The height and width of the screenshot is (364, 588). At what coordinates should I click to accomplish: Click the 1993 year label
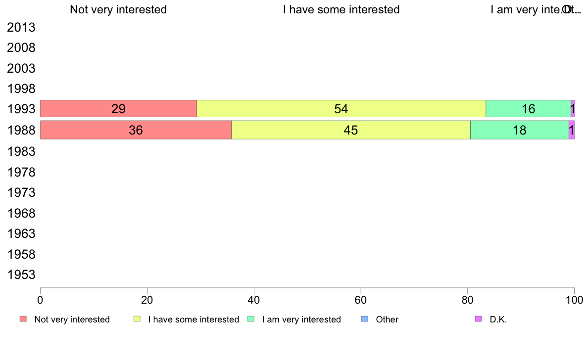click(21, 109)
